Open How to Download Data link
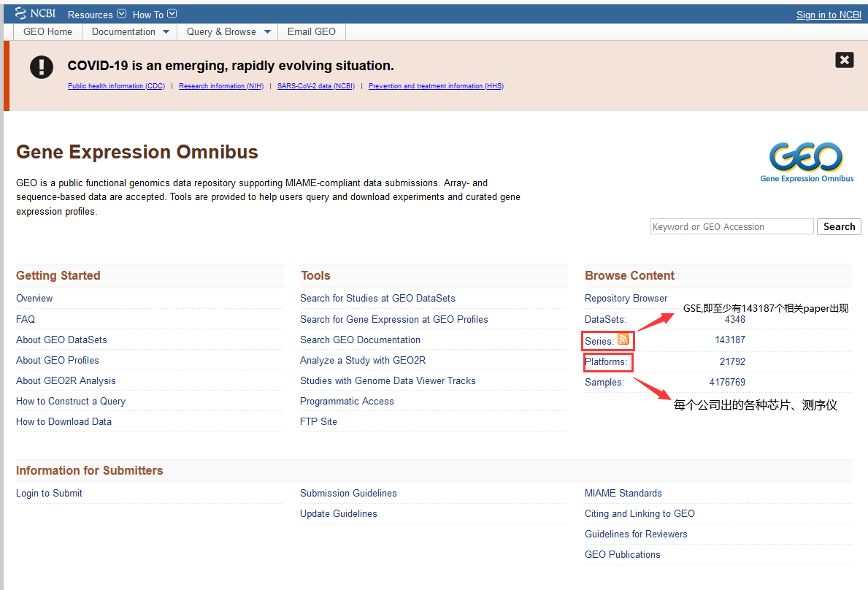 (x=64, y=422)
